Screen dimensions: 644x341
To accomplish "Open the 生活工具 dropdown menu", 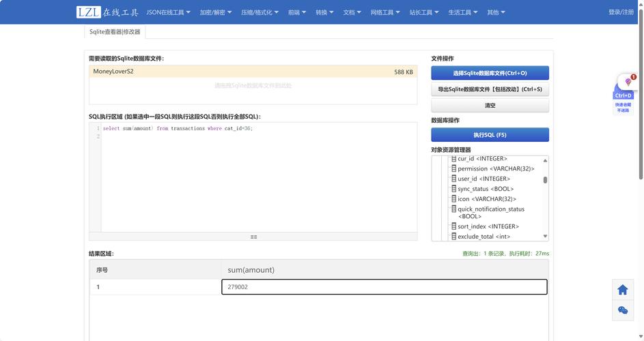I will (462, 12).
